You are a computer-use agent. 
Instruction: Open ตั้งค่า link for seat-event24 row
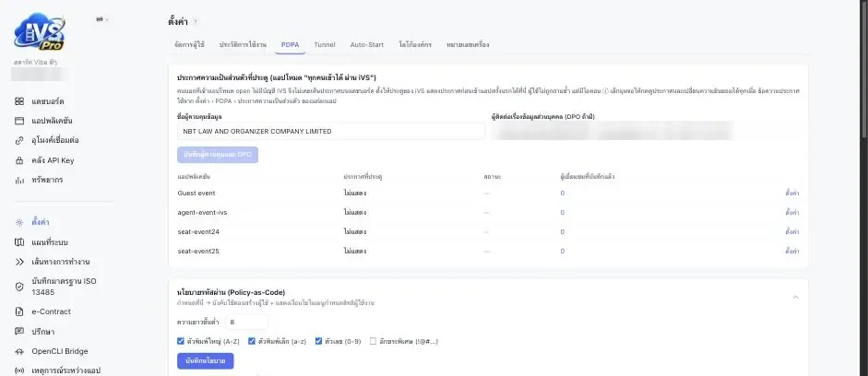pyautogui.click(x=792, y=231)
